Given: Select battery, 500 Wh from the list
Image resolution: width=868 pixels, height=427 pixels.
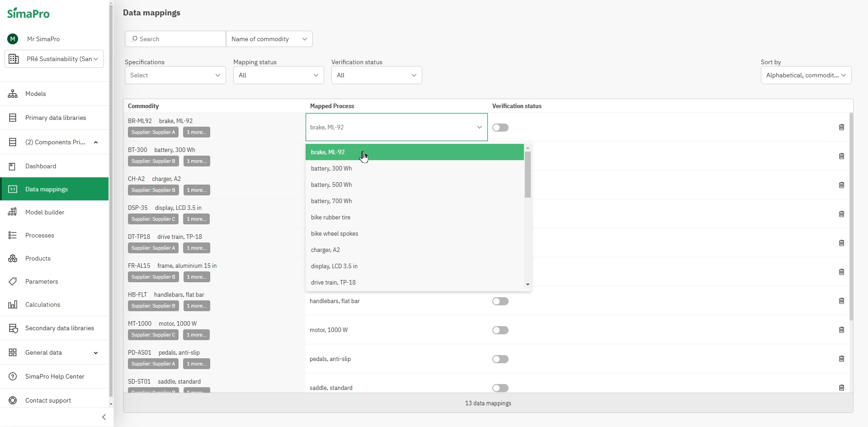Looking at the screenshot, I should pos(331,185).
